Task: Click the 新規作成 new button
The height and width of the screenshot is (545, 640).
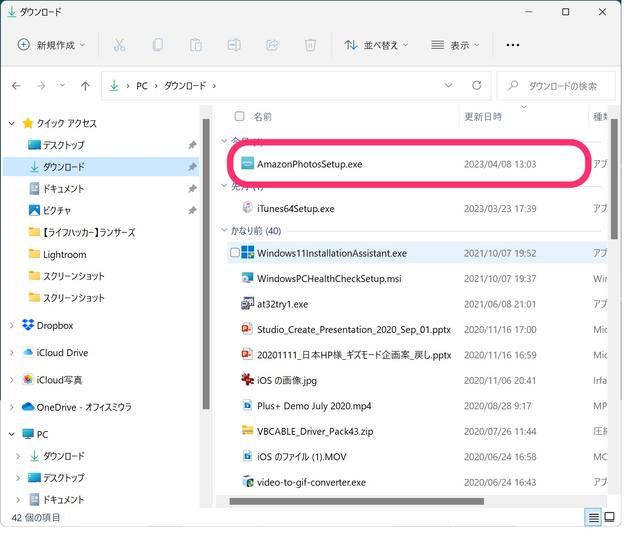Action: [x=52, y=45]
